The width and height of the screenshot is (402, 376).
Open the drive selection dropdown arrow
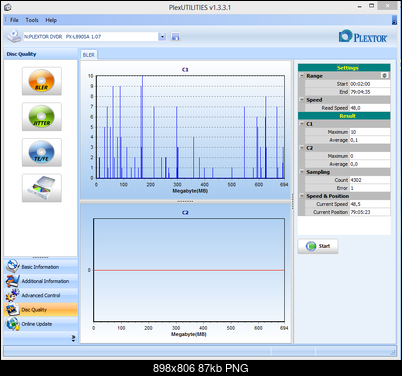(x=162, y=37)
